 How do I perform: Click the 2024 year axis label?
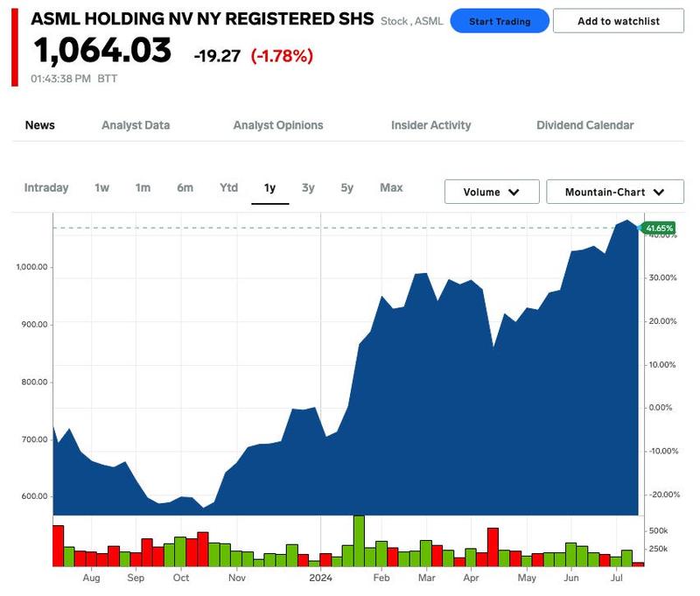[320, 578]
